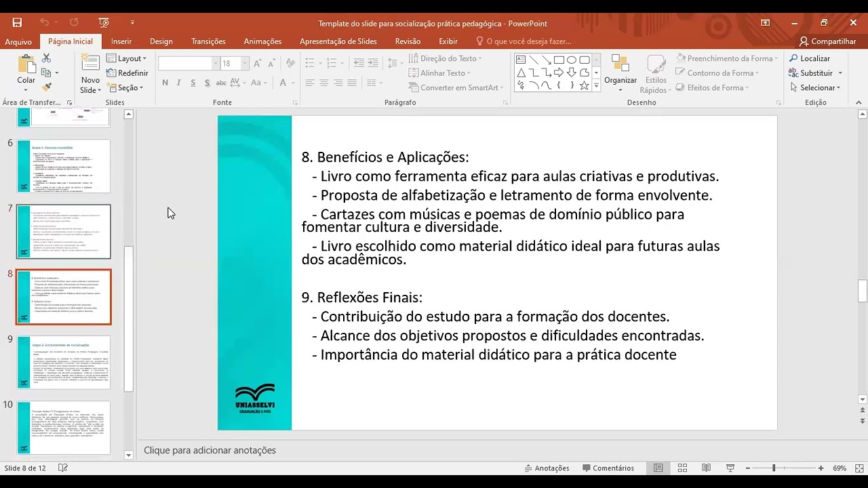Image resolution: width=868 pixels, height=488 pixels.
Task: Increase font size icon
Action: (x=258, y=63)
